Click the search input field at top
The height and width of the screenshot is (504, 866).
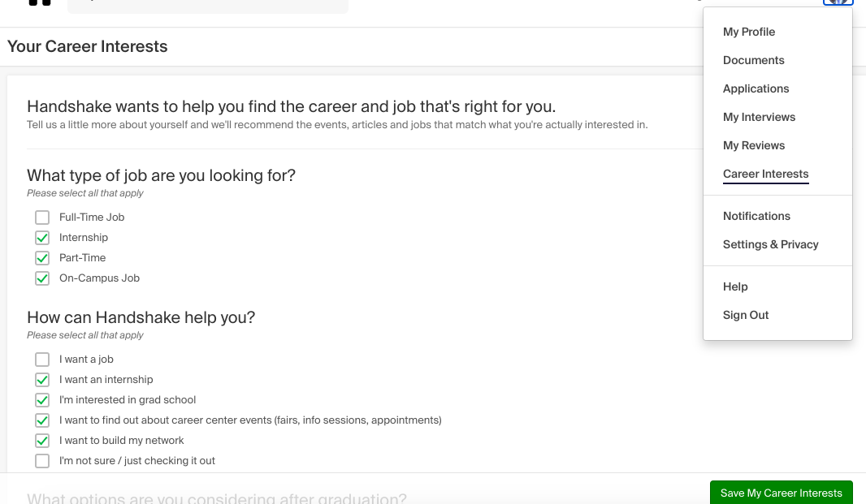point(208,4)
